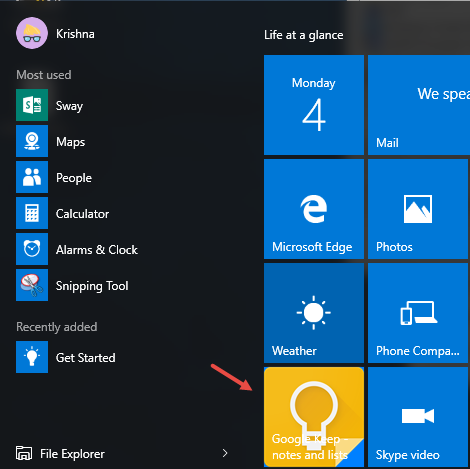Image resolution: width=470 pixels, height=469 pixels.
Task: Open the Mail live tile
Action: tap(419, 105)
